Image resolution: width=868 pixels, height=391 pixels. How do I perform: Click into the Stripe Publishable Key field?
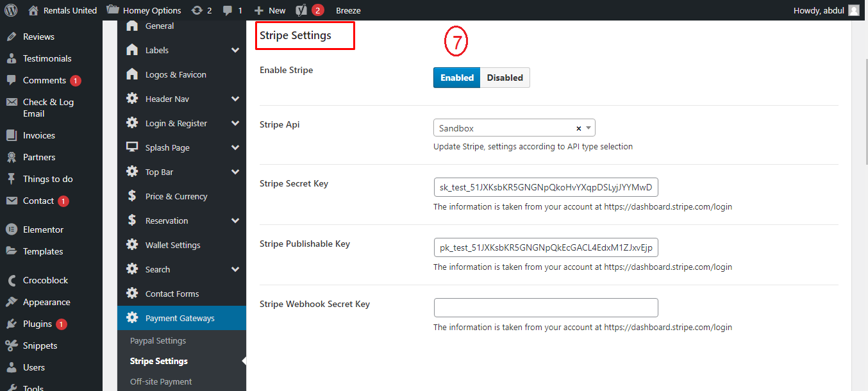pyautogui.click(x=546, y=247)
